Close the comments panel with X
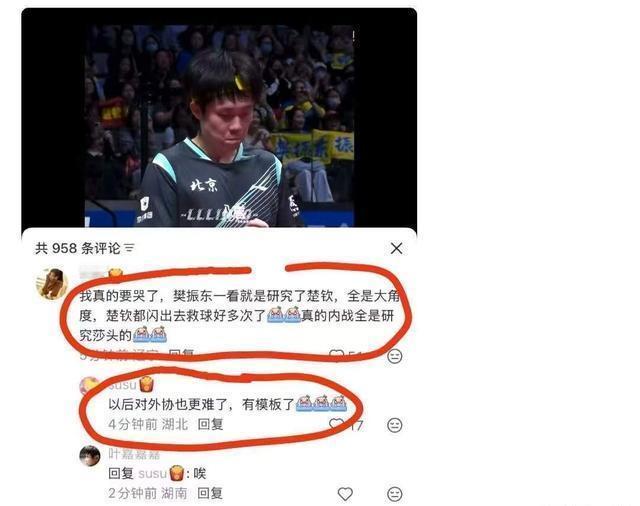Viewport: 640px width, 506px height. (396, 248)
